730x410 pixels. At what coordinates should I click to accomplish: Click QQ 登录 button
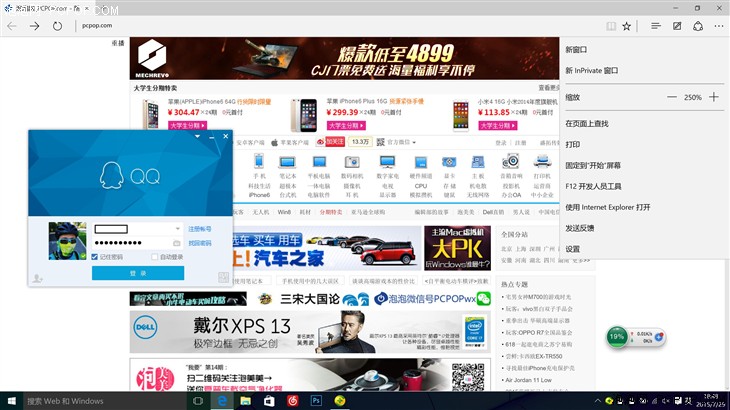pos(138,273)
